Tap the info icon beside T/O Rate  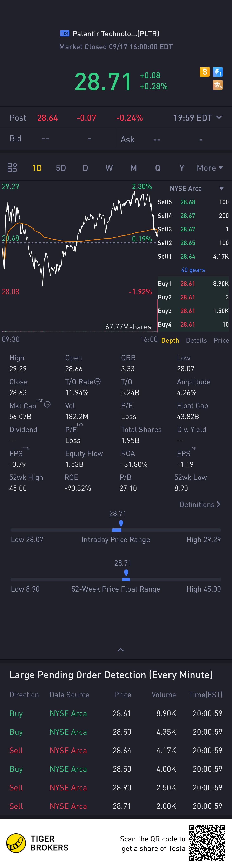coord(98,381)
